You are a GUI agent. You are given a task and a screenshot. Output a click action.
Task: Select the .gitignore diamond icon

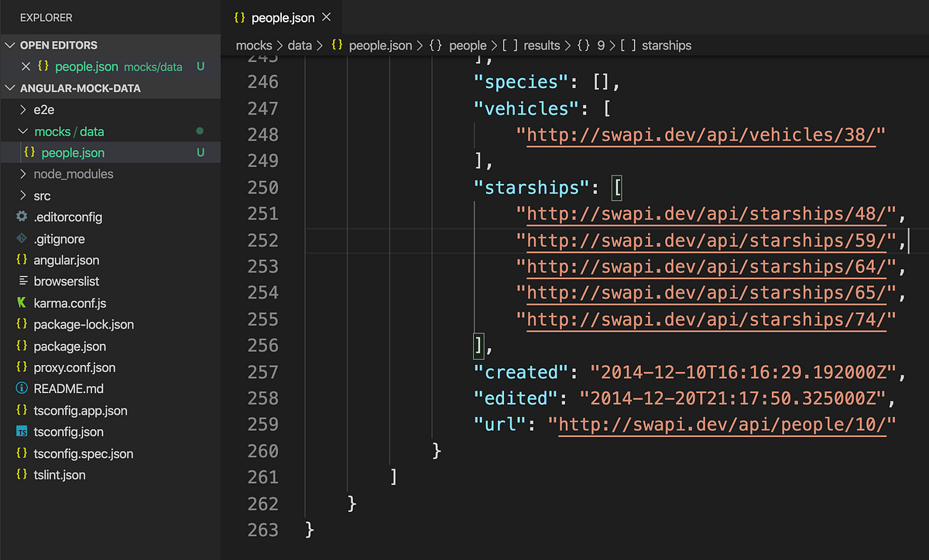tap(22, 238)
